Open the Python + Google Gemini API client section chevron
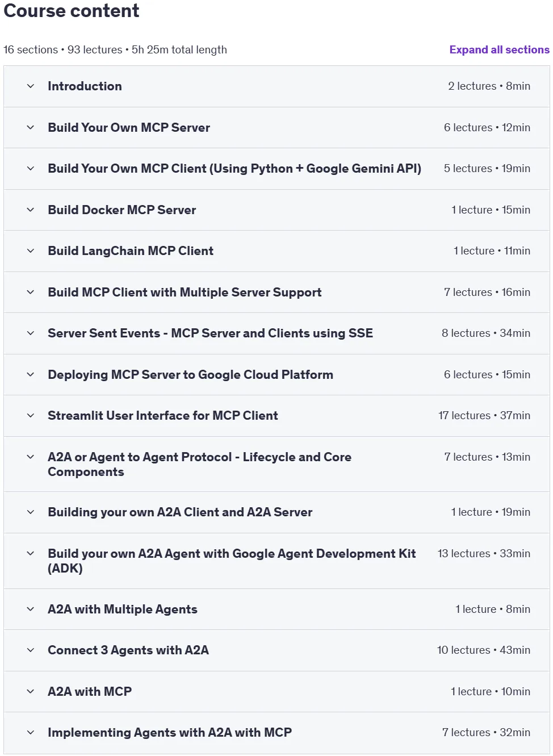 pos(31,169)
